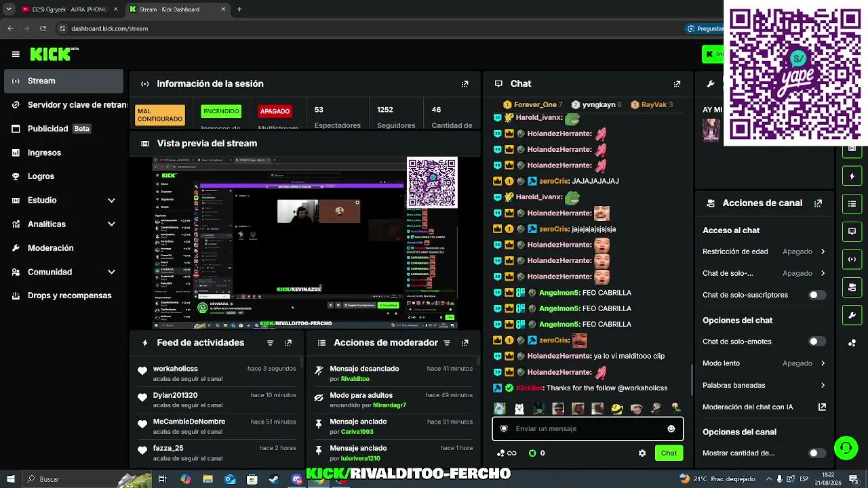Go back in browser history
Image resolution: width=868 pixels, height=488 pixels.
(x=10, y=28)
